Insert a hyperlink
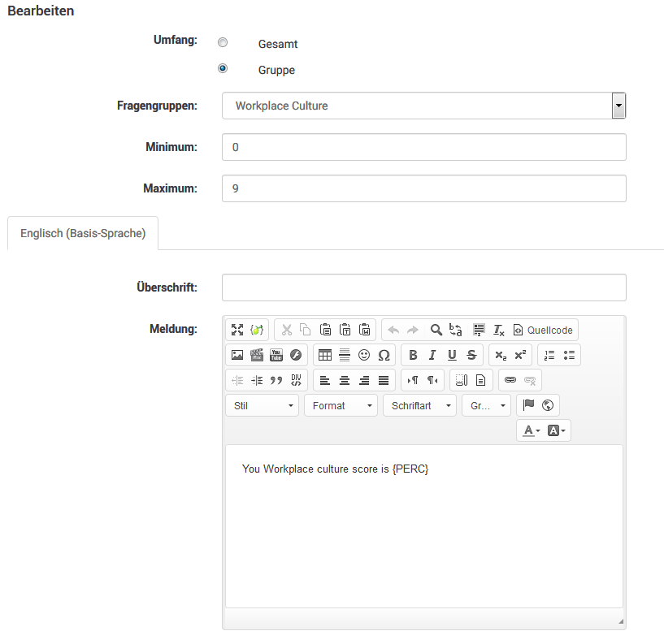 pyautogui.click(x=510, y=380)
